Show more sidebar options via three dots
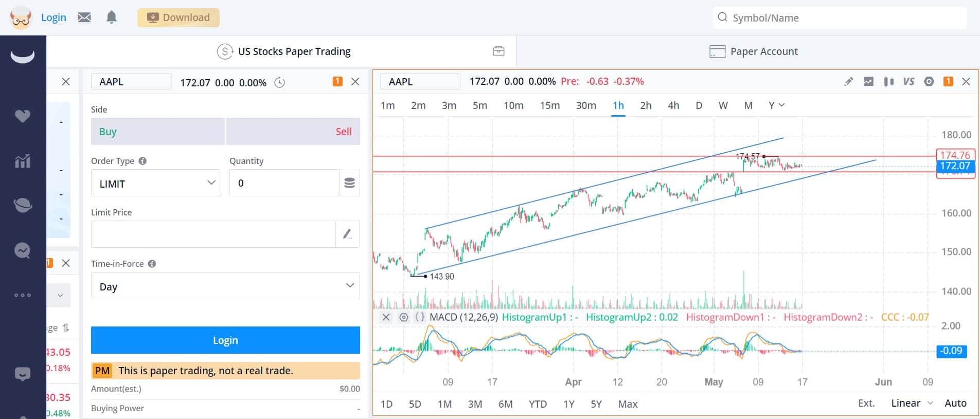Image resolution: width=980 pixels, height=419 pixels. click(x=23, y=295)
